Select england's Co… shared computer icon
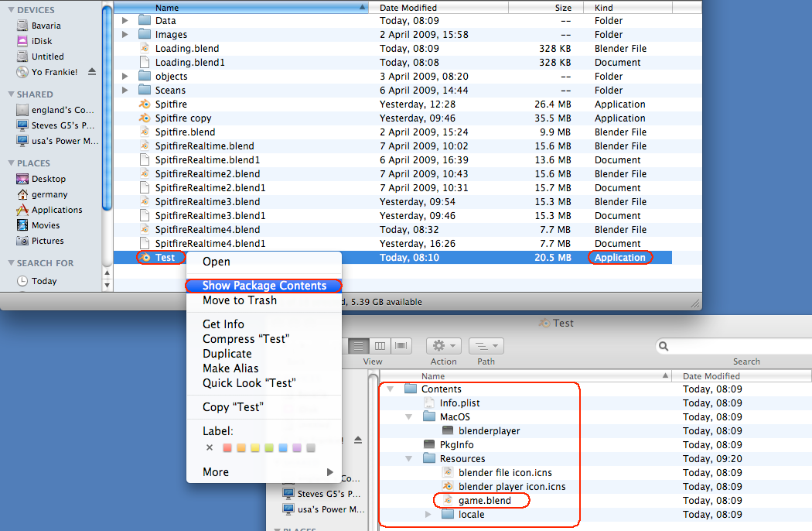The image size is (812, 531). point(22,110)
